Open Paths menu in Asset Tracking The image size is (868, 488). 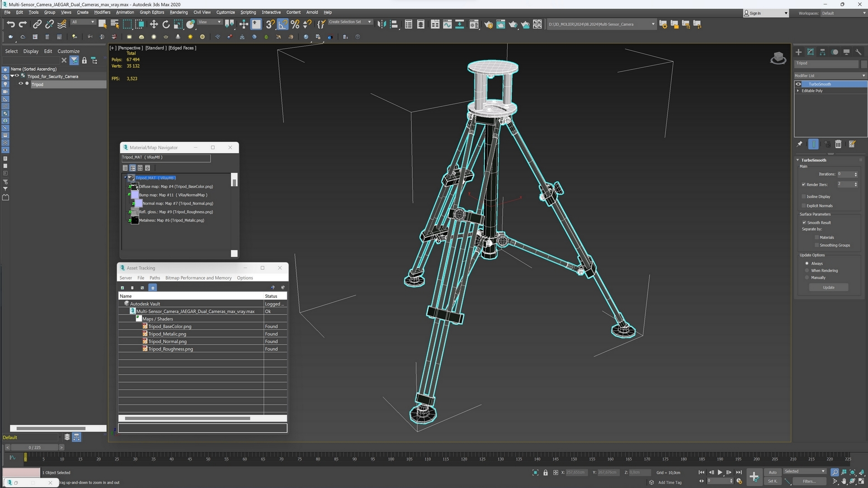155,278
